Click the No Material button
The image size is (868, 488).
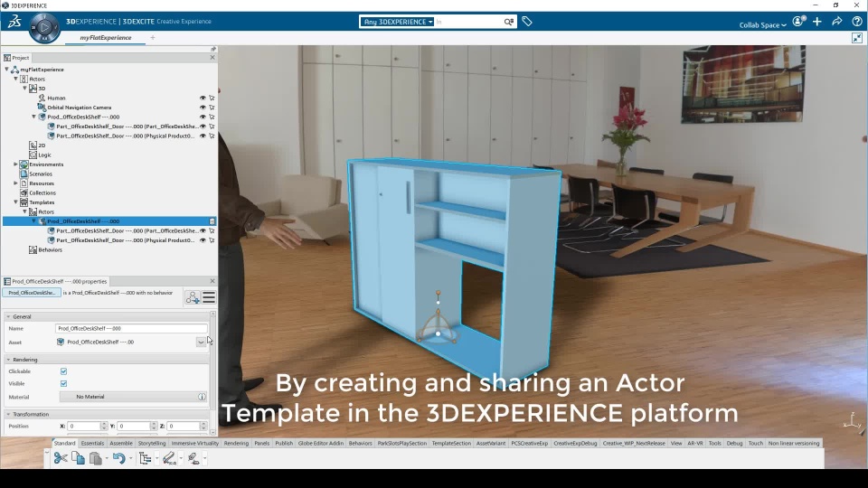(x=132, y=397)
